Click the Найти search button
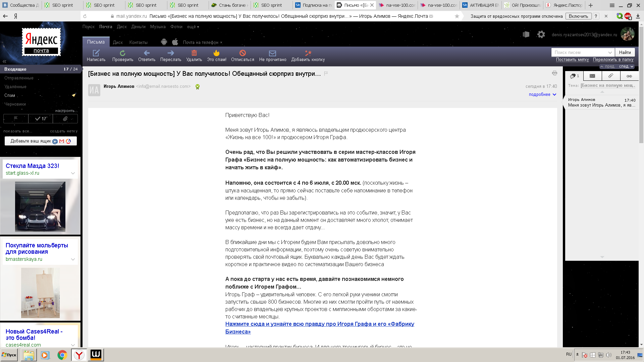The height and width of the screenshot is (362, 644). [625, 52]
